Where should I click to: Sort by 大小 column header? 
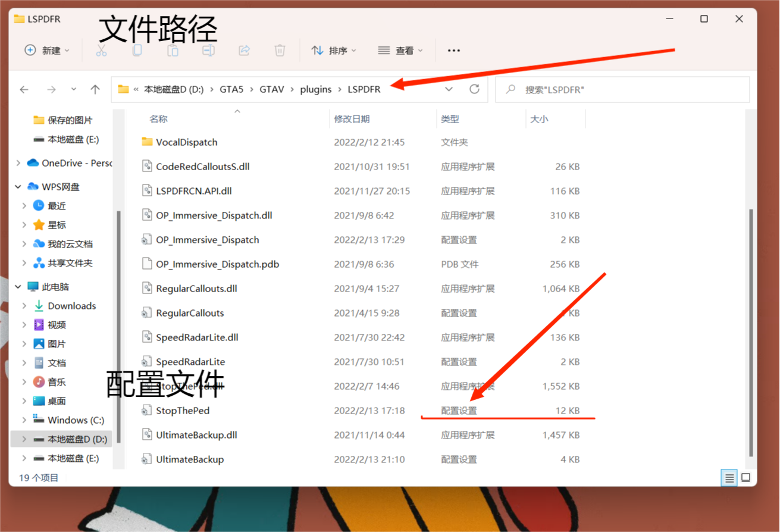(x=539, y=119)
